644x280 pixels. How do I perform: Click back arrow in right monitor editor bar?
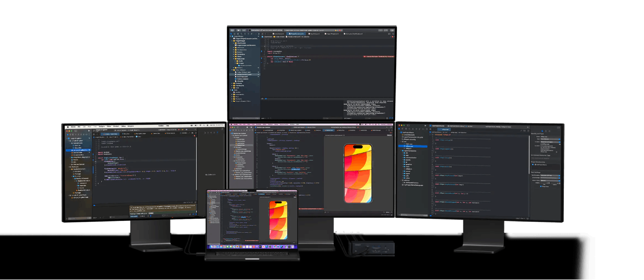(x=434, y=129)
